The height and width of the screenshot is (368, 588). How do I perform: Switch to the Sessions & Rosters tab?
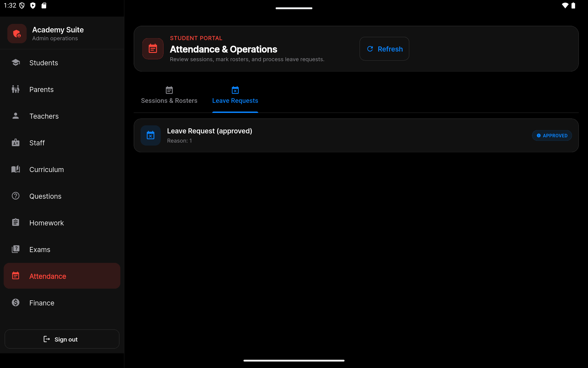click(x=169, y=96)
